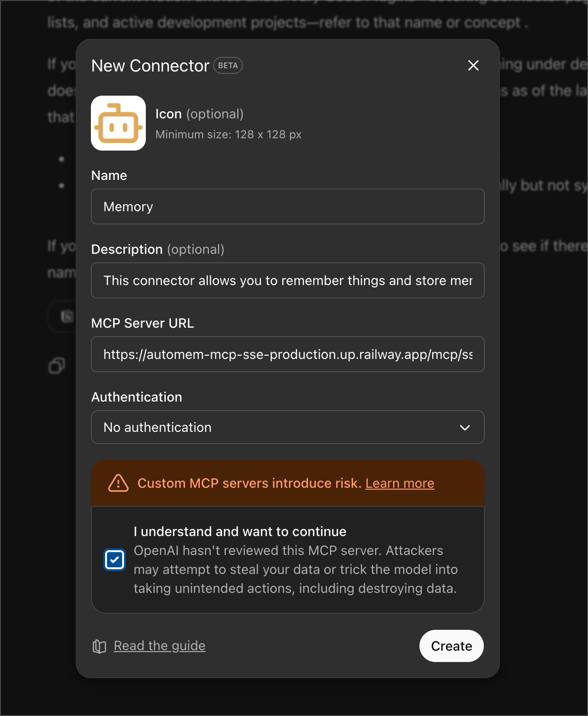Expand the authentication options list
Image resolution: width=588 pixels, height=716 pixels.
coord(287,427)
